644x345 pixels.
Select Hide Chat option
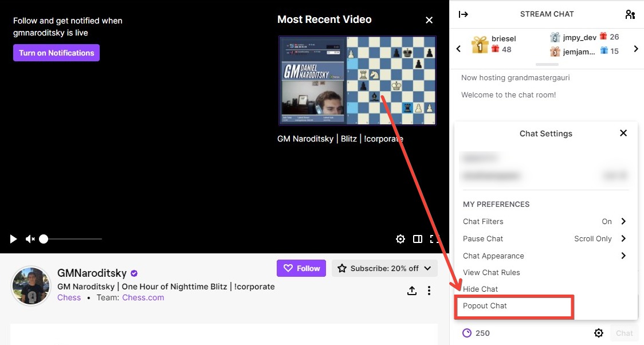coord(480,289)
